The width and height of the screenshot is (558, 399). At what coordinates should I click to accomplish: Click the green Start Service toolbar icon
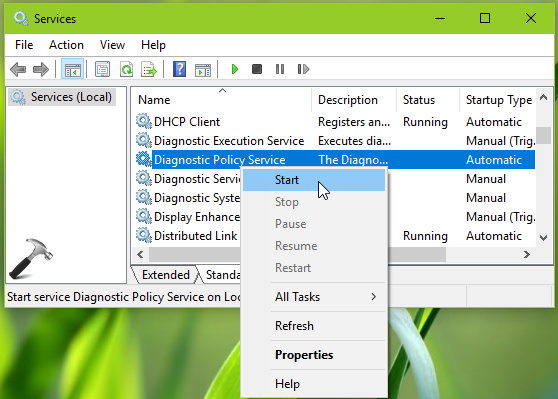coord(235,69)
